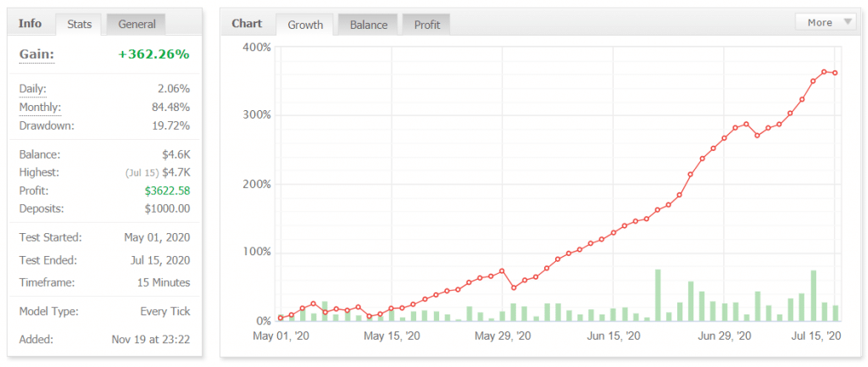This screenshot has height=367, width=868.
Task: Click the +362.26% gain value
Action: click(x=153, y=54)
